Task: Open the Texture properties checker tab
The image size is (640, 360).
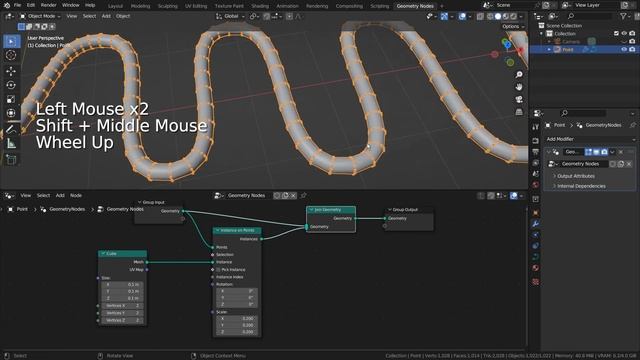Action: [x=536, y=282]
